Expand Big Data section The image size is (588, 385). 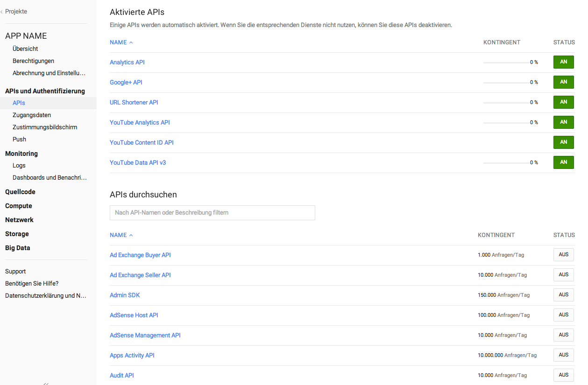pos(18,248)
